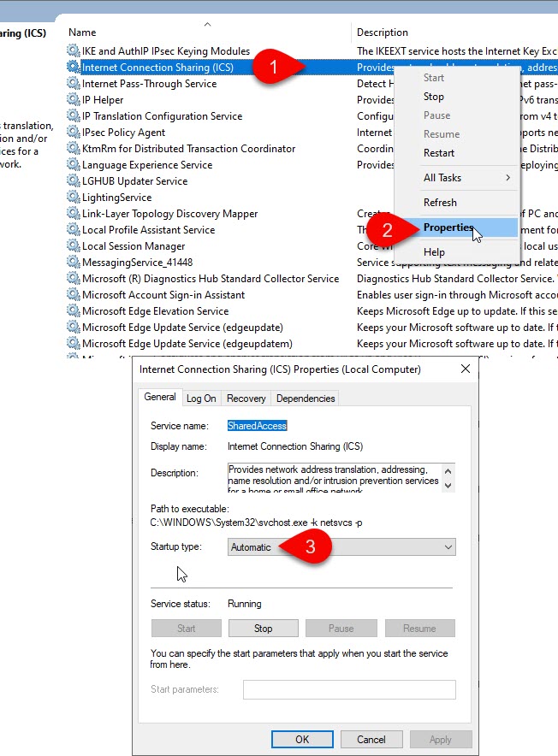This screenshot has width=558, height=756.
Task: Click gear icon of Internet Connection Sharing (ICS) row
Action: pos(74,67)
